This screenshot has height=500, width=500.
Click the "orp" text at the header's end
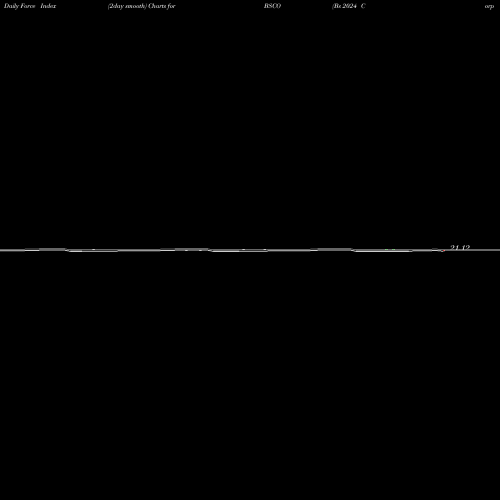tap(489, 7)
